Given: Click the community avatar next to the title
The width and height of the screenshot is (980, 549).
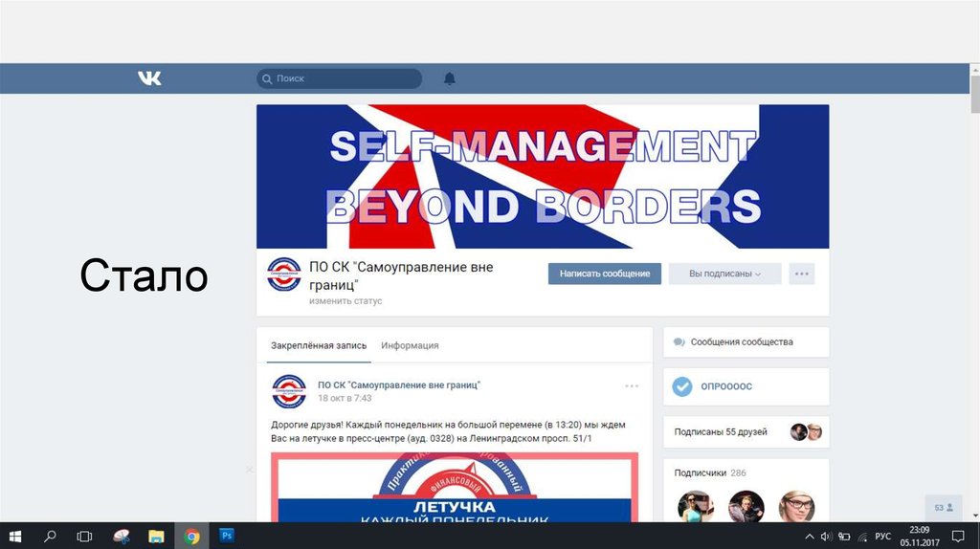Looking at the screenshot, I should [283, 274].
